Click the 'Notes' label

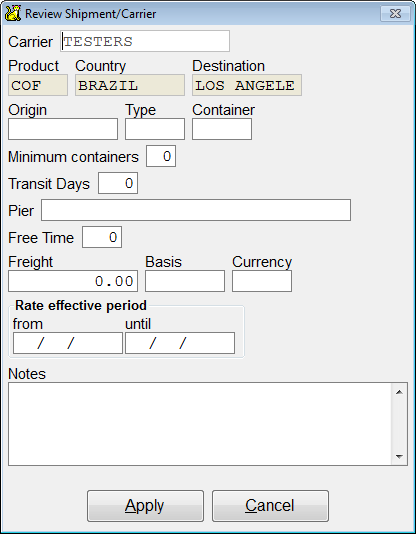[27, 374]
